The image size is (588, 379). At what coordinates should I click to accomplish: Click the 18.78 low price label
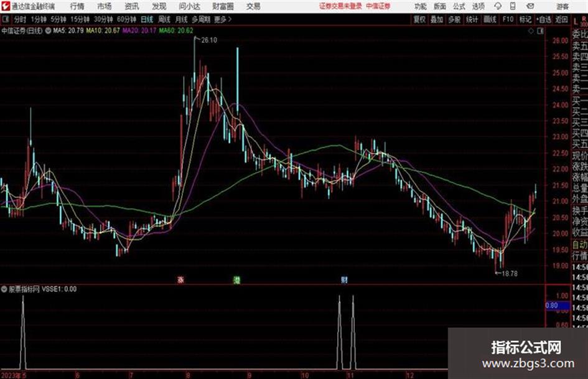point(510,274)
